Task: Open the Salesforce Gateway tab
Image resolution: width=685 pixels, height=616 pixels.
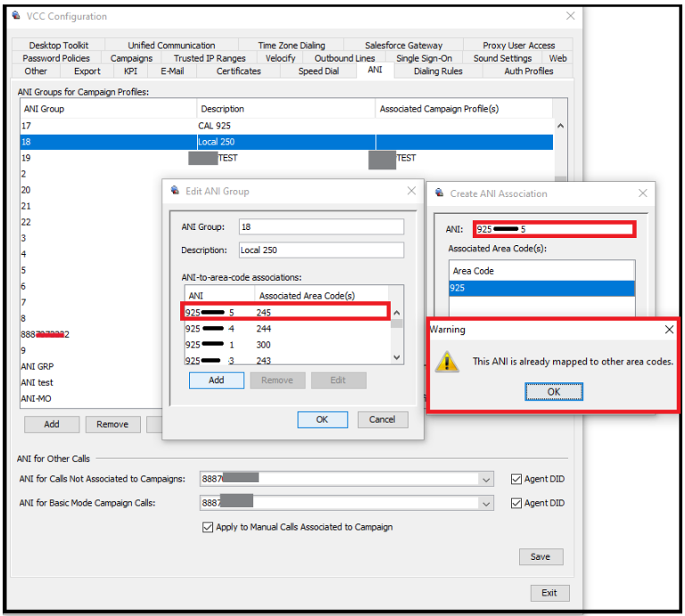Action: [404, 45]
